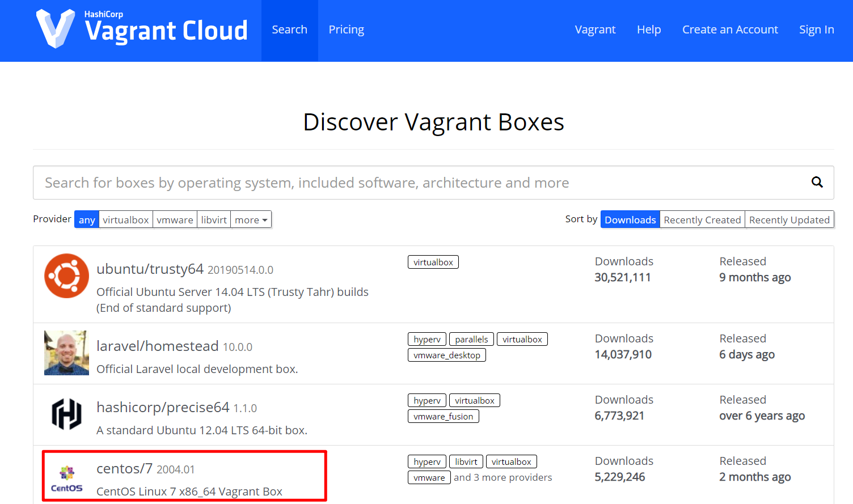The width and height of the screenshot is (853, 504).
Task: Go to the Vagrant nav link
Action: 595,29
